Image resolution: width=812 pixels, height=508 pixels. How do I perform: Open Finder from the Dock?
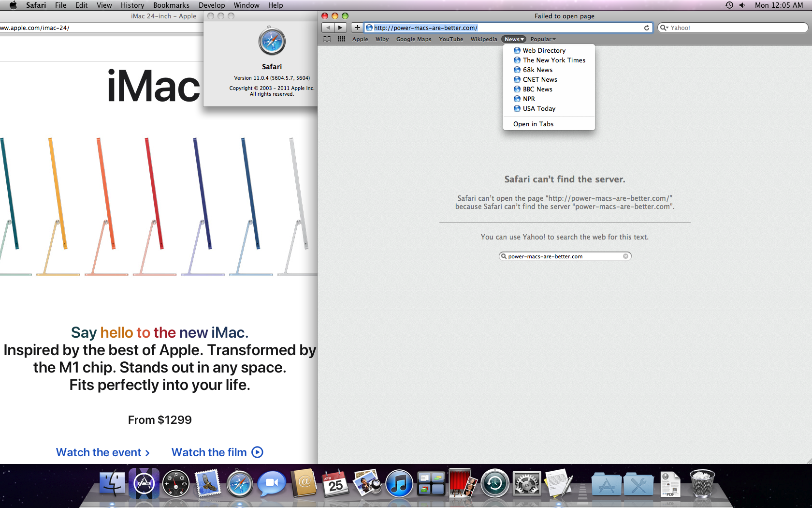(112, 483)
